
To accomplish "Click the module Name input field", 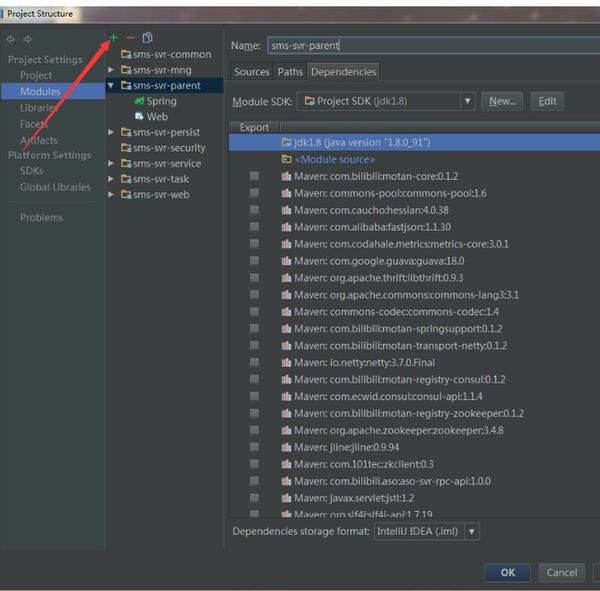I will point(434,46).
